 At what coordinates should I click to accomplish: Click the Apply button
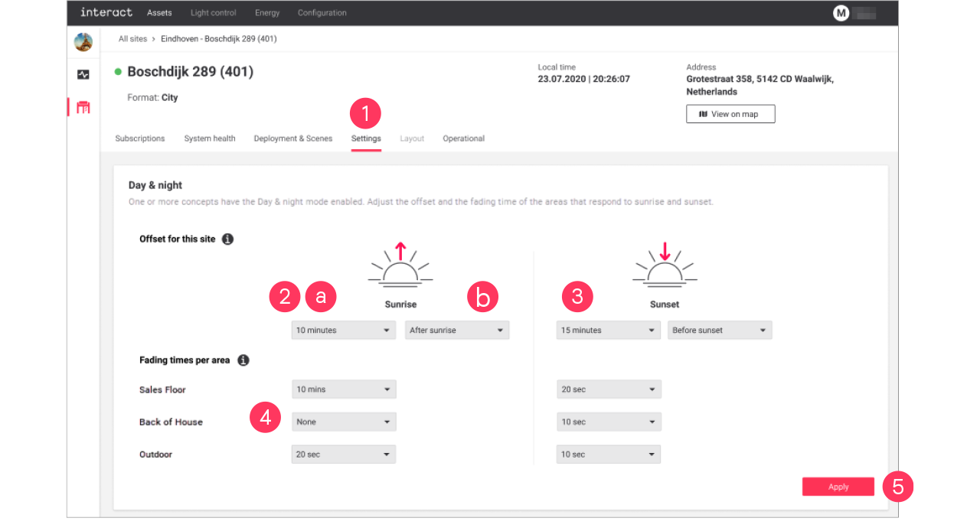838,487
